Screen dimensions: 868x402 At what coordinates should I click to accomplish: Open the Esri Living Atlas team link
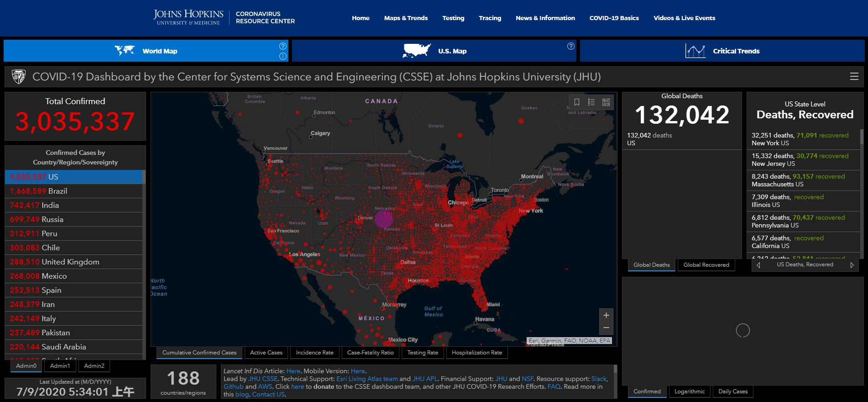coord(367,379)
